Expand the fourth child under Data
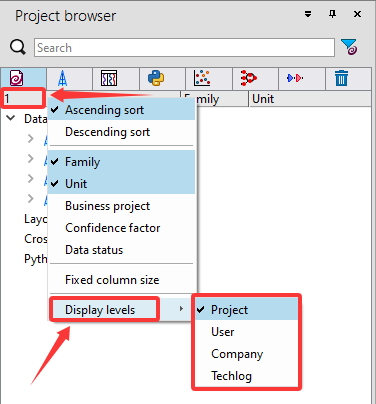Image resolution: width=376 pixels, height=404 pixels. [31, 198]
